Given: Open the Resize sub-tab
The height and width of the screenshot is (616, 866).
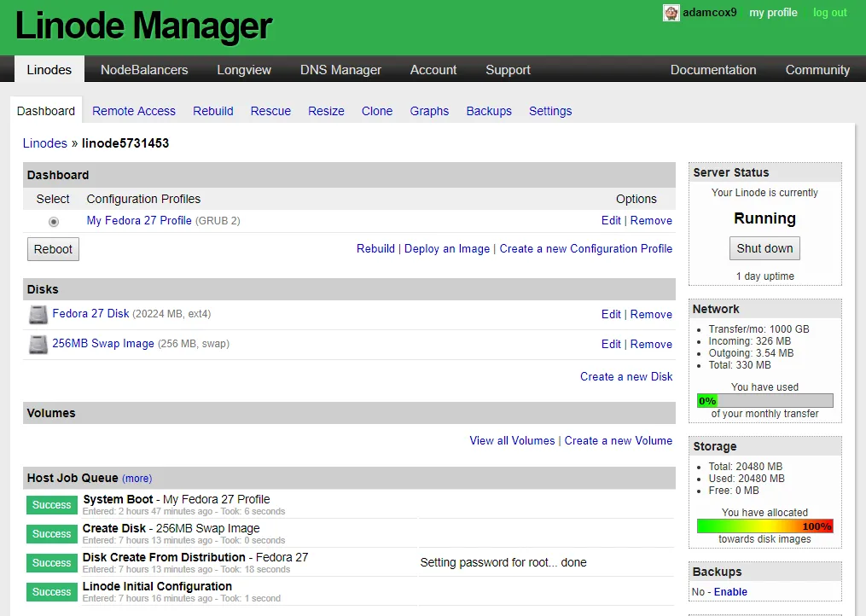Looking at the screenshot, I should [x=327, y=111].
